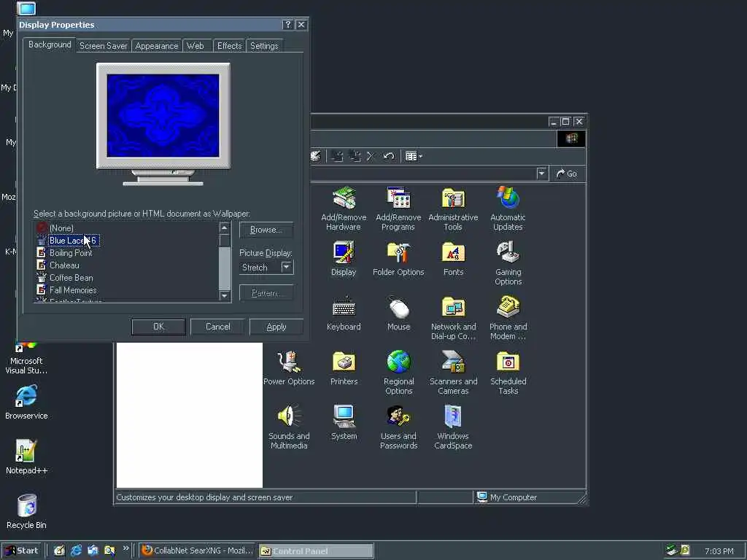Image resolution: width=747 pixels, height=560 pixels.
Task: Open the Recycle Bin desktop icon
Action: [x=26, y=512]
